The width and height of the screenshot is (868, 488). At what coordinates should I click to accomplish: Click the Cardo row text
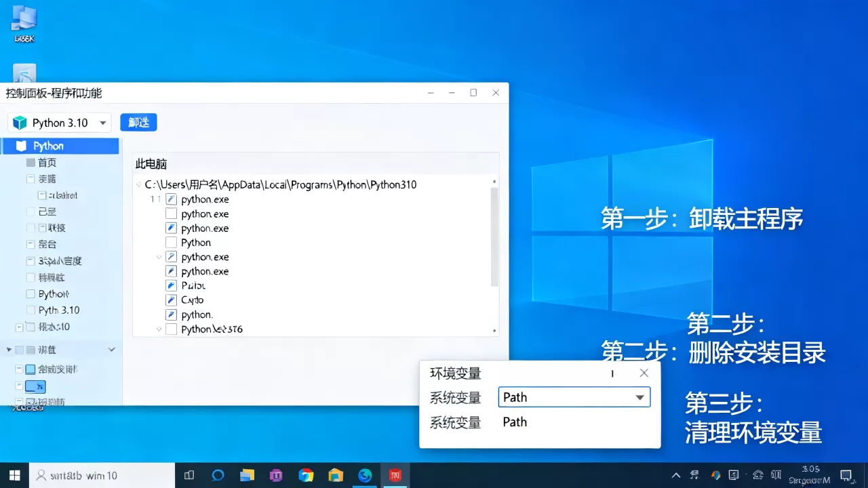(193, 300)
